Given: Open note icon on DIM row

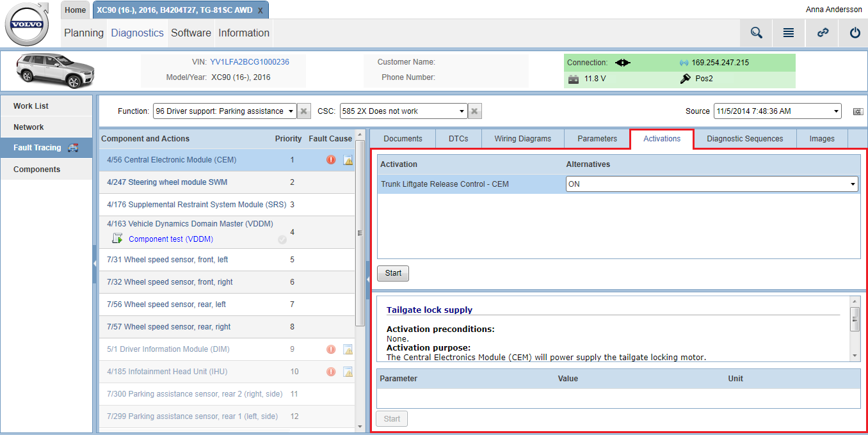Looking at the screenshot, I should tap(348, 349).
